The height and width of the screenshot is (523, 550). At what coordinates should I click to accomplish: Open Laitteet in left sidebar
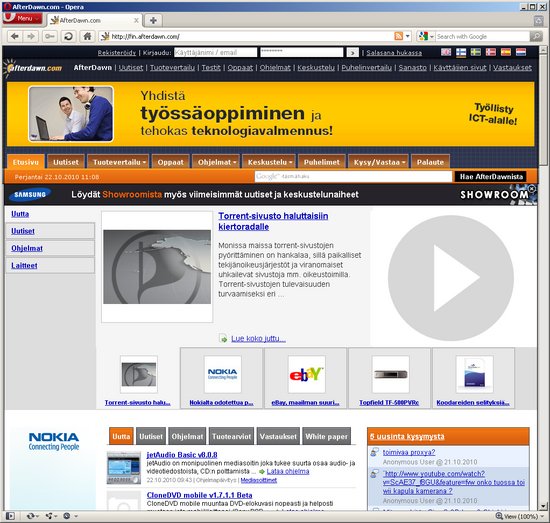tap(24, 266)
